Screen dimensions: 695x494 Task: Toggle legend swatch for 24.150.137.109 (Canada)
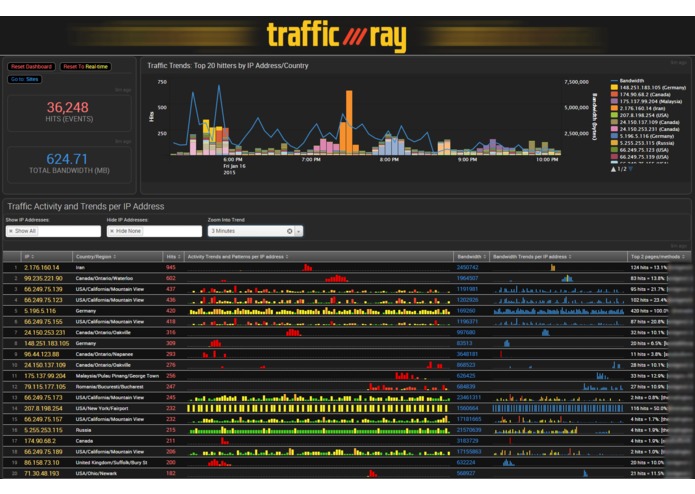(614, 122)
